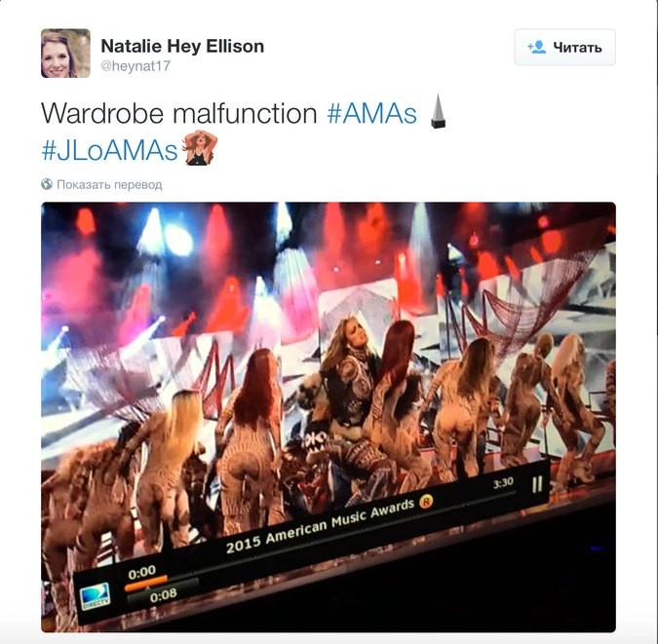Click the Wardrobe malfunction tweet text

pyautogui.click(x=179, y=113)
